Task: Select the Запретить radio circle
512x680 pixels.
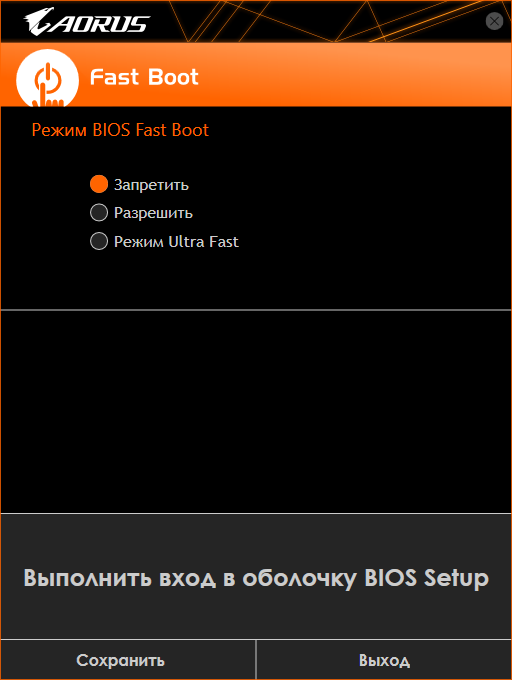Action: click(99, 184)
